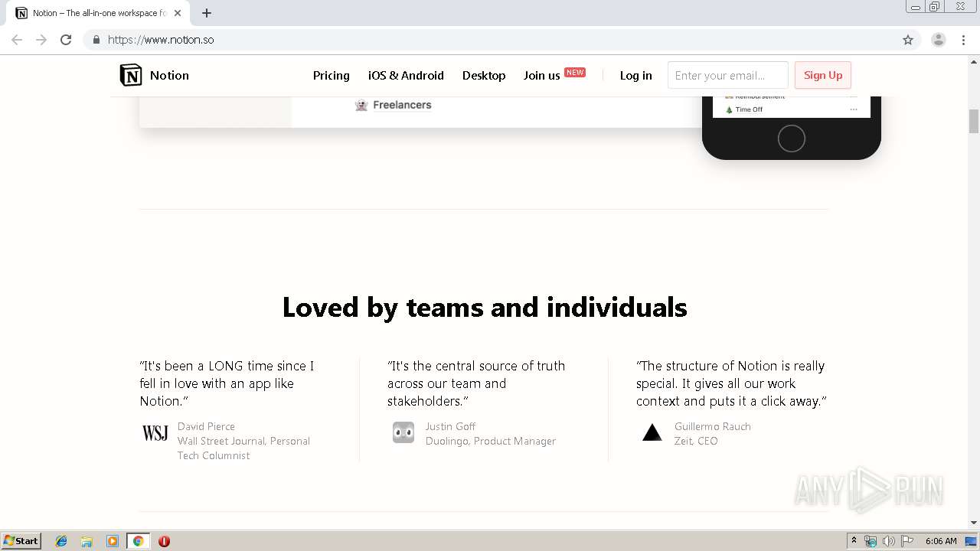Image resolution: width=980 pixels, height=551 pixels.
Task: Click the Time Off tree icon
Action: point(729,109)
